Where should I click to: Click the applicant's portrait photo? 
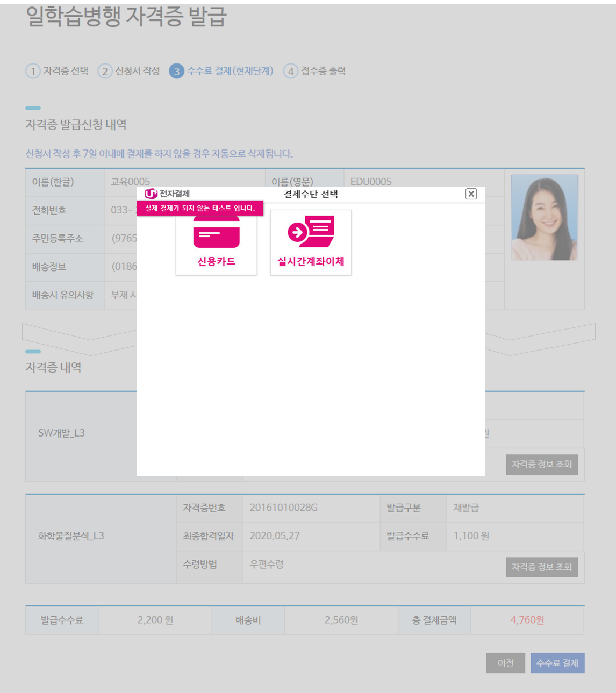[545, 218]
